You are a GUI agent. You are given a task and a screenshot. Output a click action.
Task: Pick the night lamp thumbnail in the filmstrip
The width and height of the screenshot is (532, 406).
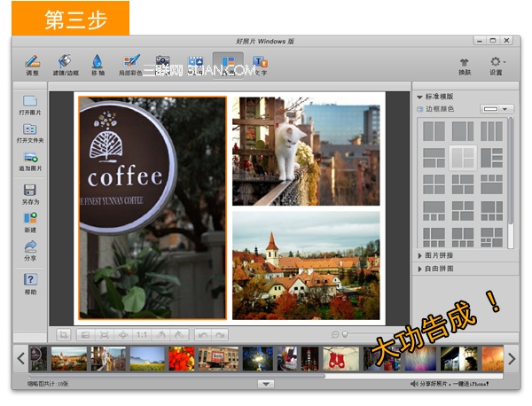click(x=257, y=358)
